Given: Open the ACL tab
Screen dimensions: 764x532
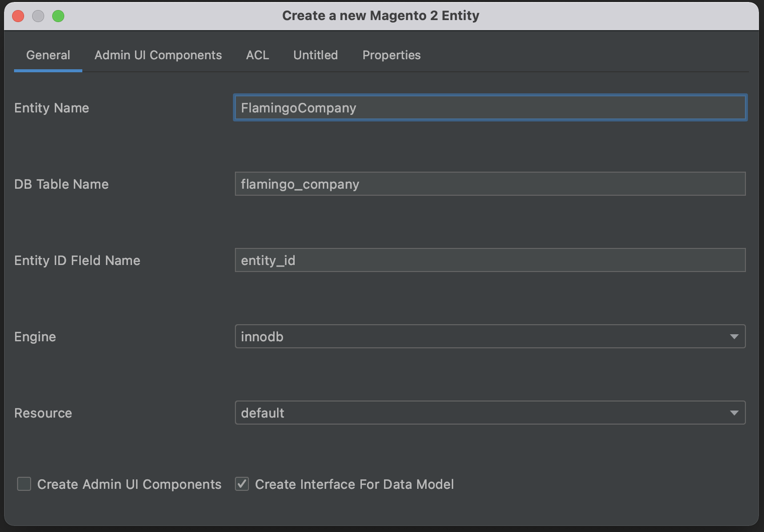Looking at the screenshot, I should 258,55.
